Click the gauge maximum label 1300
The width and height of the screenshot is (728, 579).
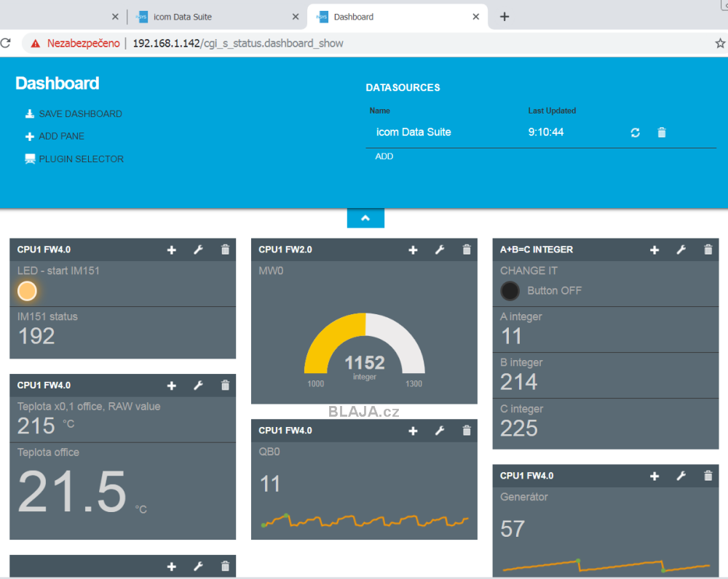414,384
